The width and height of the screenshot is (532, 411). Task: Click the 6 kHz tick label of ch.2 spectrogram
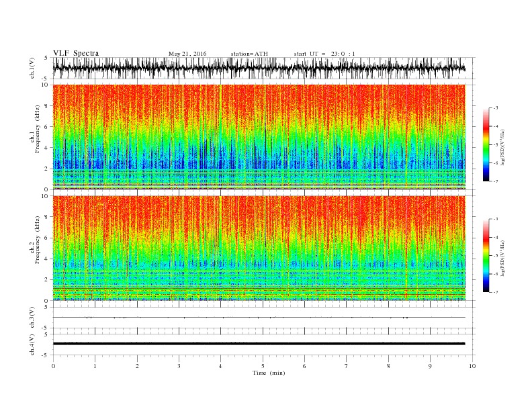(x=47, y=238)
